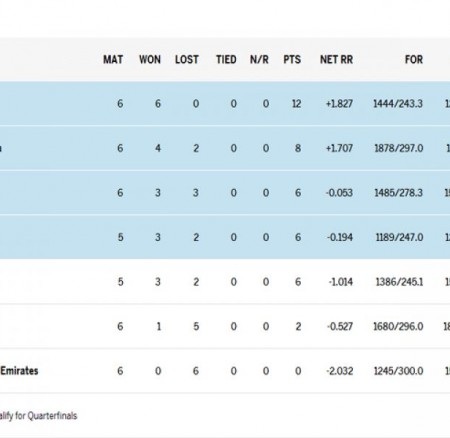Open the Emirates team row name
This screenshot has width=450, height=438.
pos(19,371)
